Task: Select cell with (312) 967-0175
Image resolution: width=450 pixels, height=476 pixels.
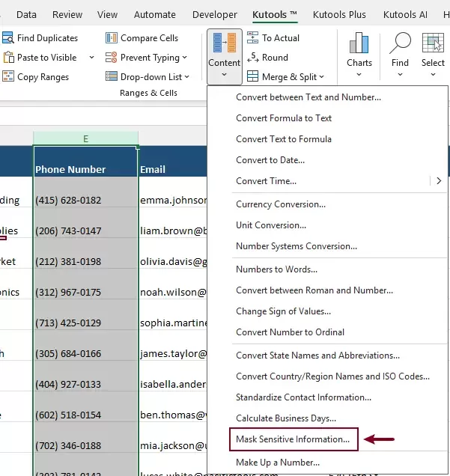Action: coord(85,284)
